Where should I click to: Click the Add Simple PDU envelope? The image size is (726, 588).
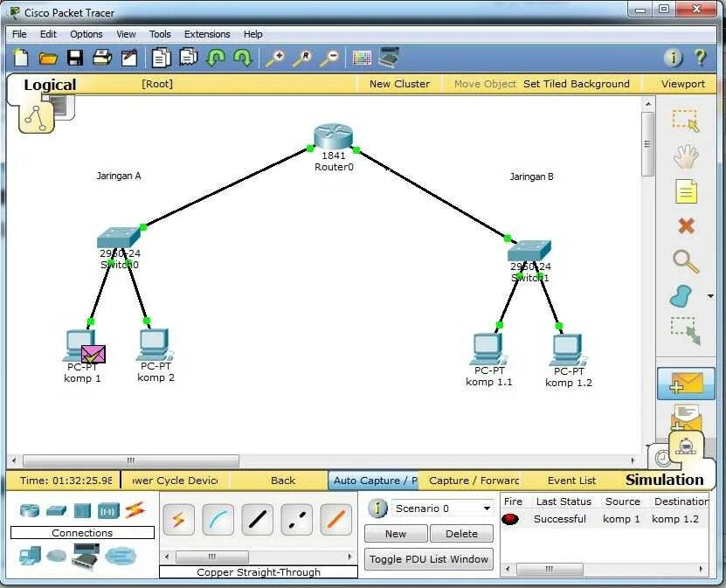(x=686, y=384)
